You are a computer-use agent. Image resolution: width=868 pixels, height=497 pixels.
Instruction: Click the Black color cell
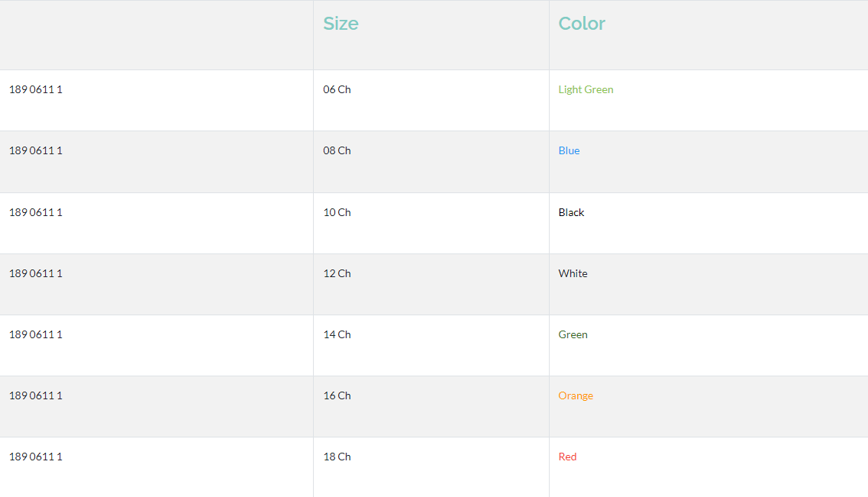[708, 224]
